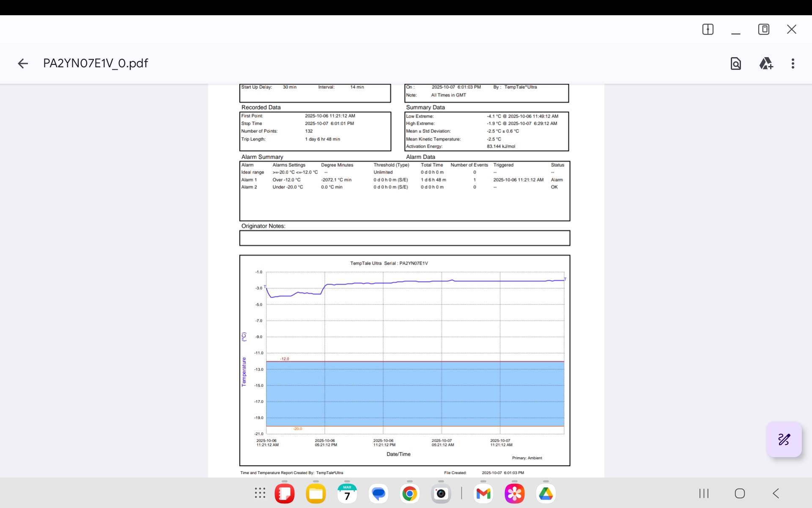Tap the back arrow button
Image resolution: width=812 pixels, height=508 pixels.
coord(23,63)
